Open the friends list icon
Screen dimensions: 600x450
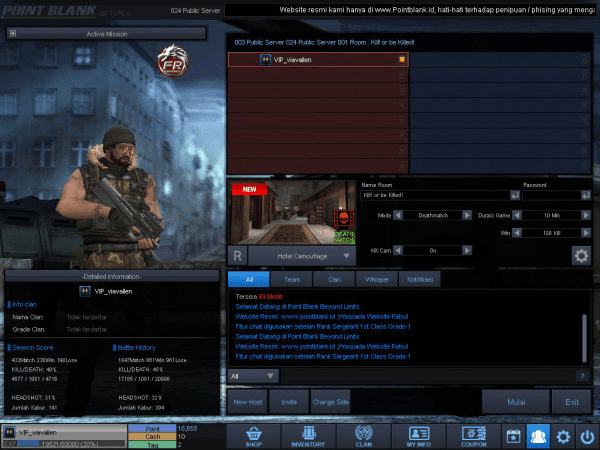click(537, 436)
